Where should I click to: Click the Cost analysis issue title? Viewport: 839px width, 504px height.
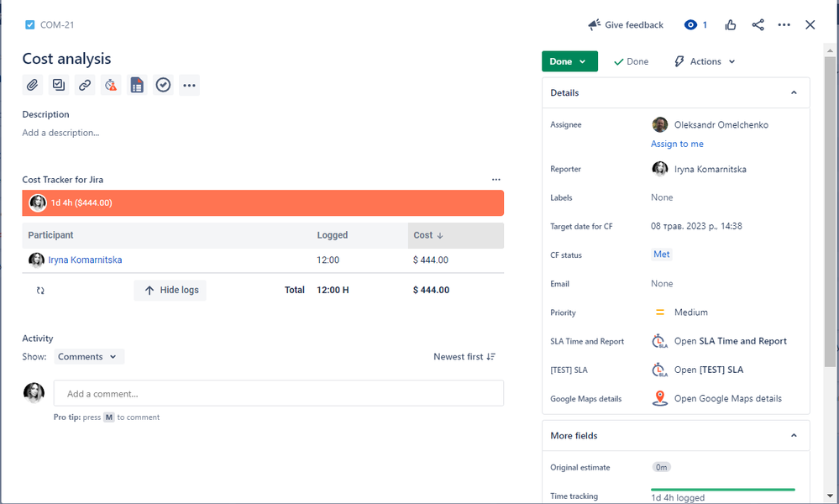click(66, 58)
